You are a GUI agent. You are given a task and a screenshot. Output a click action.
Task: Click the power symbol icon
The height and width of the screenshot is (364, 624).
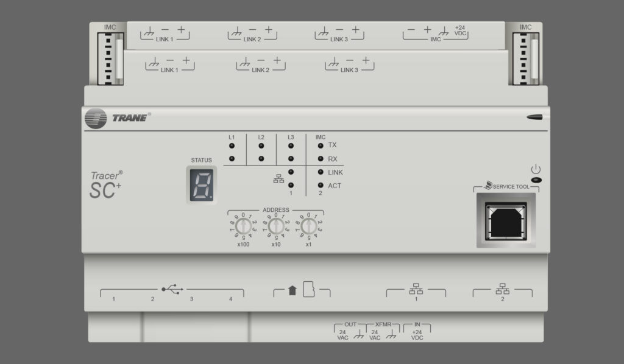point(536,169)
